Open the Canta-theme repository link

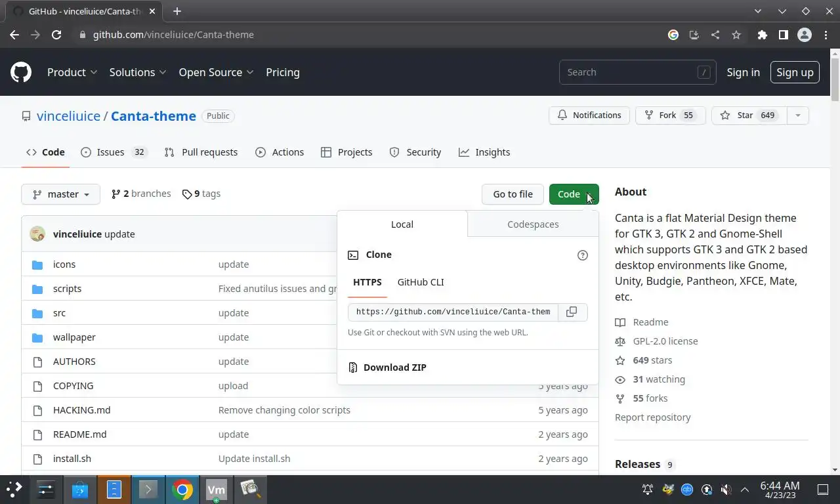point(154,116)
